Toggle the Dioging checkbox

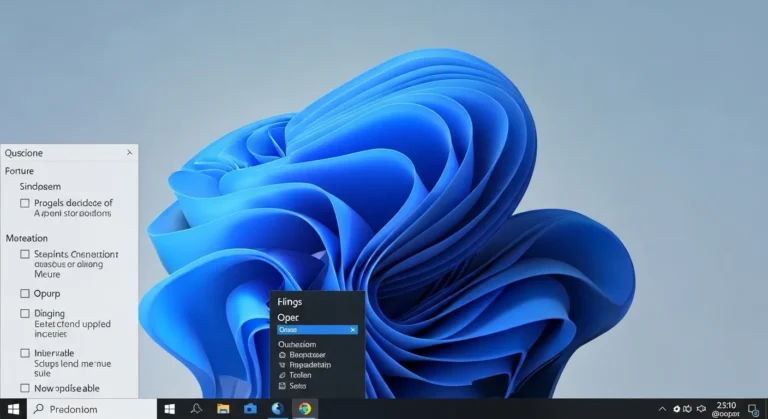(x=24, y=313)
